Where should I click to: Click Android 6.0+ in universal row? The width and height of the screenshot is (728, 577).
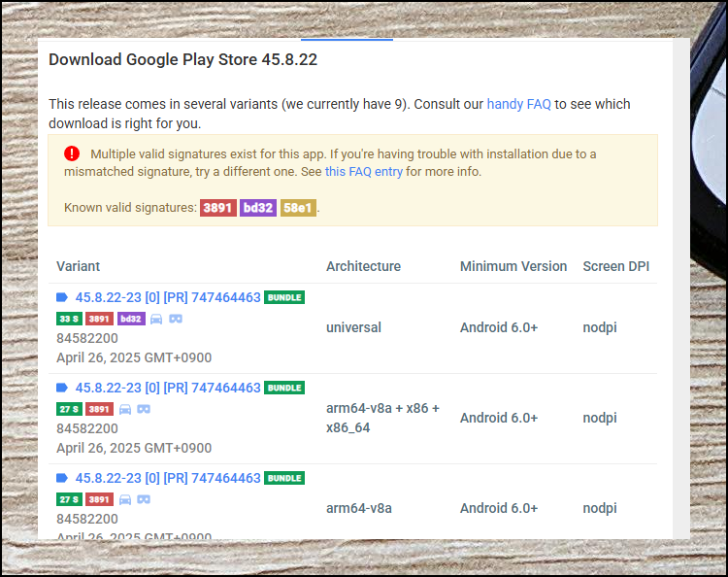point(499,327)
